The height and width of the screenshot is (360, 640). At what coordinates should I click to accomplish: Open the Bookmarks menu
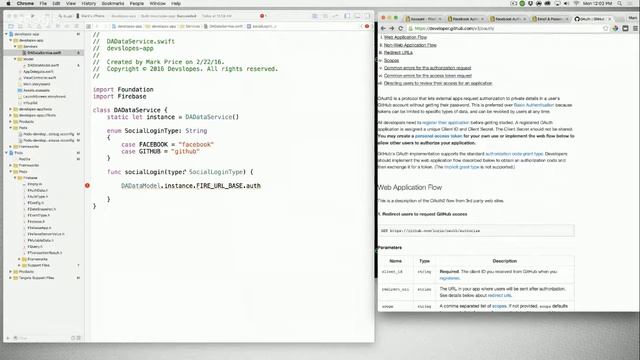pyautogui.click(x=113, y=3)
